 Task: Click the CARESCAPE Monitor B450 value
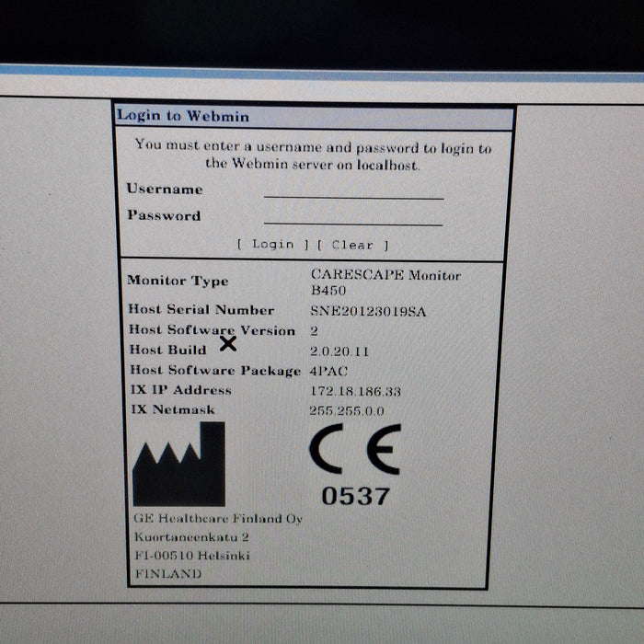[385, 282]
